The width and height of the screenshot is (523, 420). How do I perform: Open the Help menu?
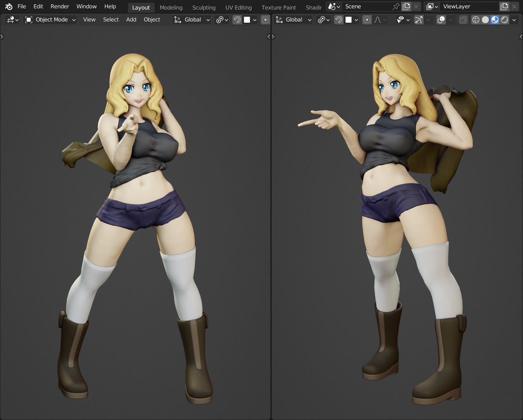click(110, 7)
